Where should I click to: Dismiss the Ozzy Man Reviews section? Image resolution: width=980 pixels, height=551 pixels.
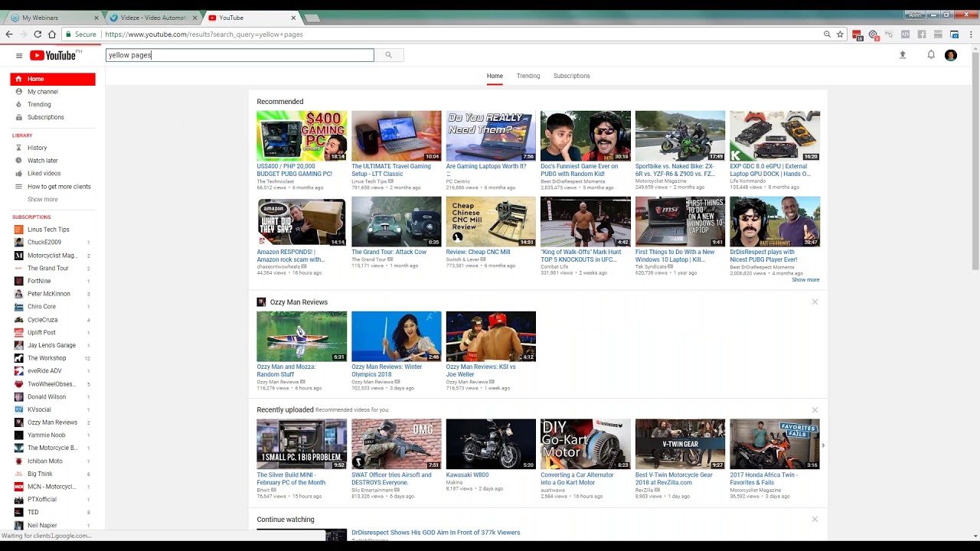coord(815,302)
